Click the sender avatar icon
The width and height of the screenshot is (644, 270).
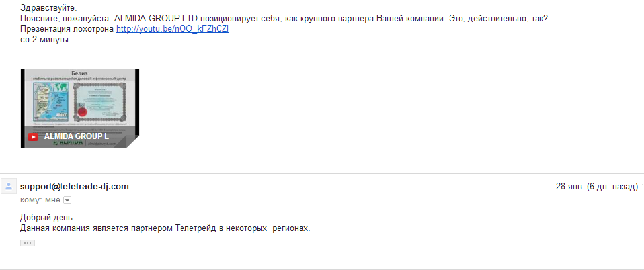coord(9,187)
